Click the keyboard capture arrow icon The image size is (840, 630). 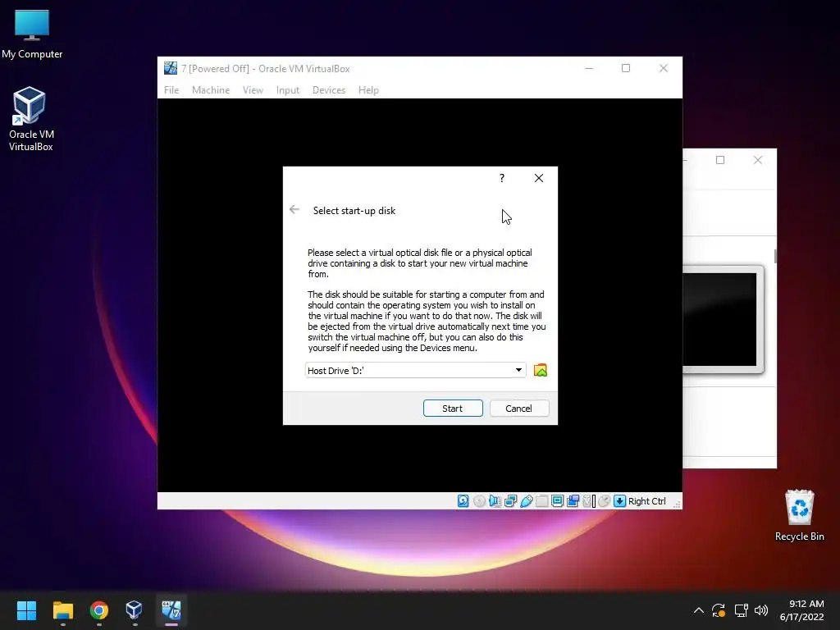(x=620, y=501)
